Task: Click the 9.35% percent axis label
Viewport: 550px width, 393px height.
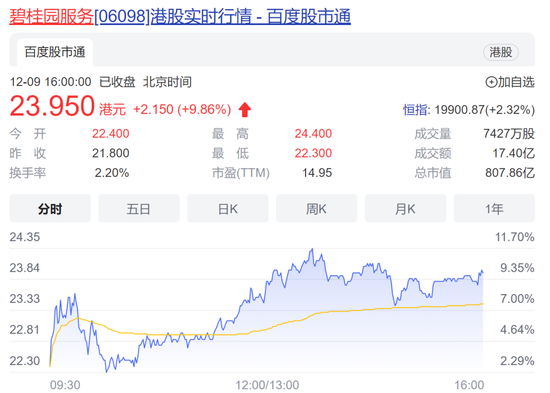Action: click(517, 268)
